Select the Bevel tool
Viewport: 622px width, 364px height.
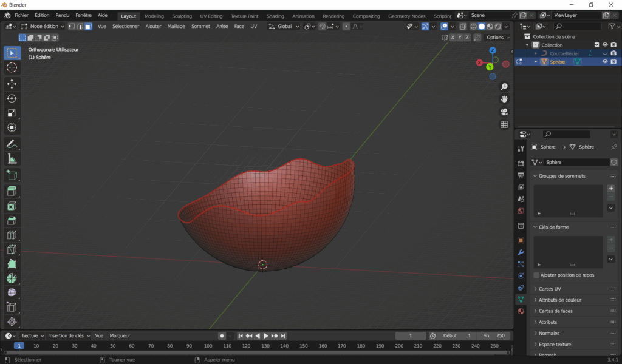12,221
